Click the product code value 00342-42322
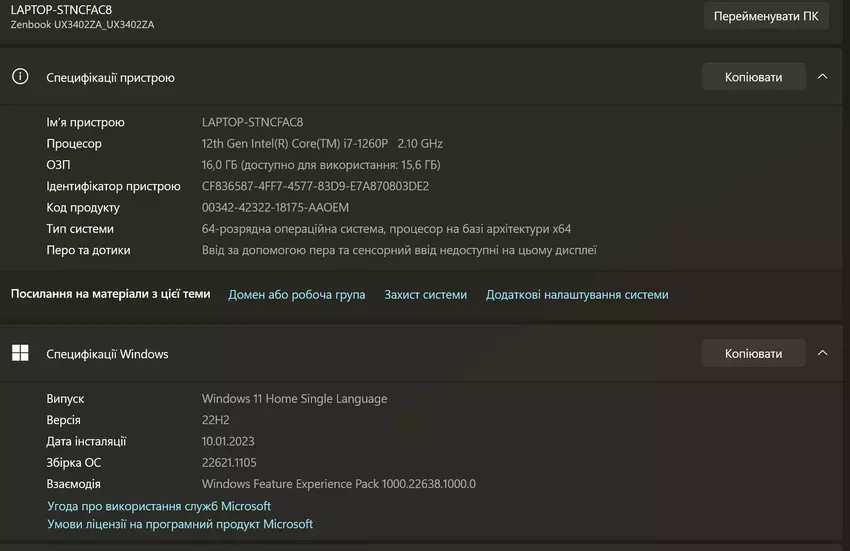 pyautogui.click(x=275, y=208)
